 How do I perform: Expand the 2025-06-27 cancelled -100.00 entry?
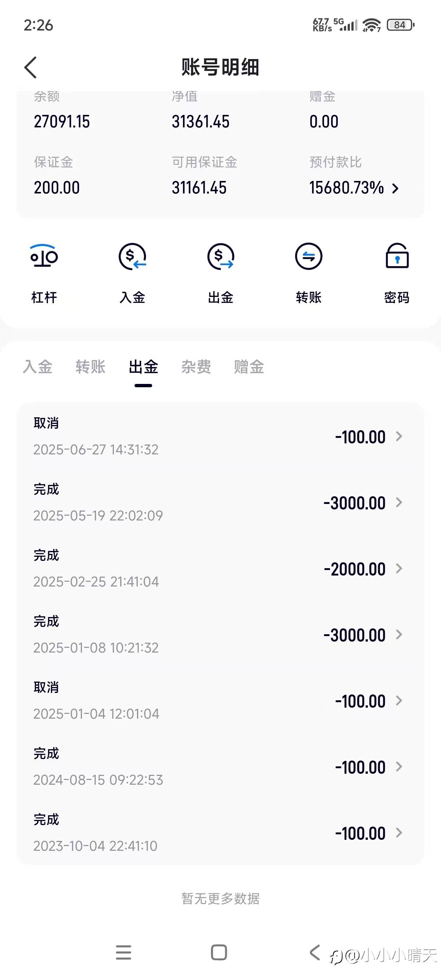point(220,436)
